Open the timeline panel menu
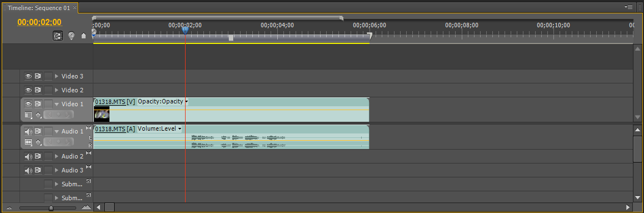644x213 pixels. point(628,7)
